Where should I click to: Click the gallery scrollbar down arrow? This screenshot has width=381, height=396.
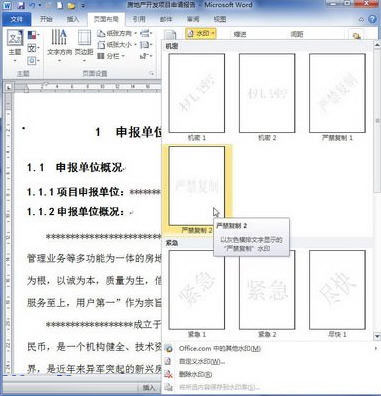[x=377, y=336]
